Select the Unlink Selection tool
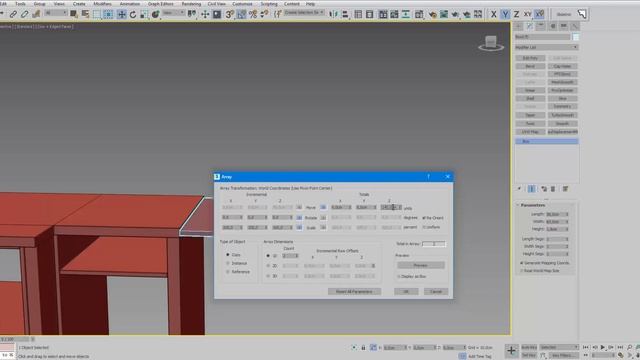Screen dimensions: 640x360 pyautogui.click(x=24, y=14)
